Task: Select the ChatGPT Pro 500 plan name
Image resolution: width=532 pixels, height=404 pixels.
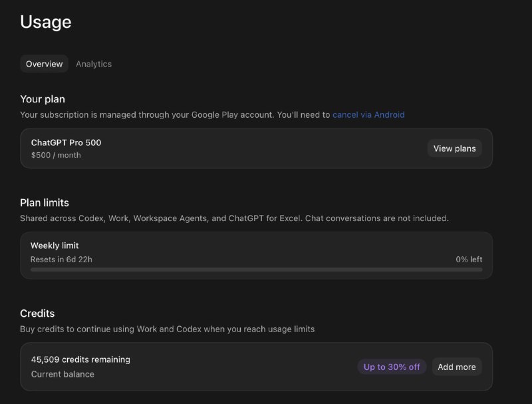Action: 66,142
